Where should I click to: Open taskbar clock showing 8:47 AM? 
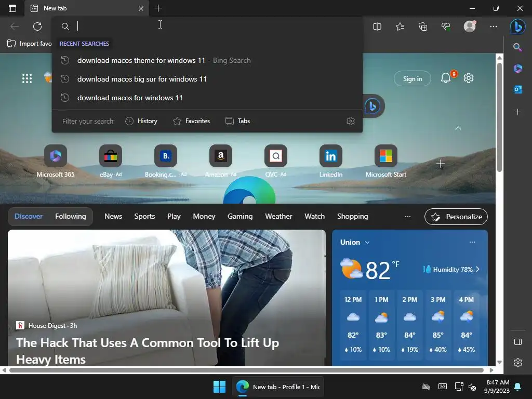coord(497,387)
